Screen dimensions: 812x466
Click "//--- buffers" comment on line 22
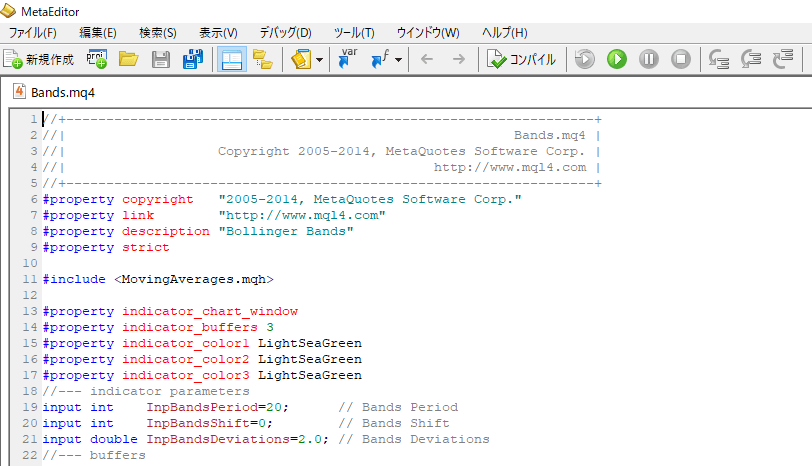coord(94,455)
